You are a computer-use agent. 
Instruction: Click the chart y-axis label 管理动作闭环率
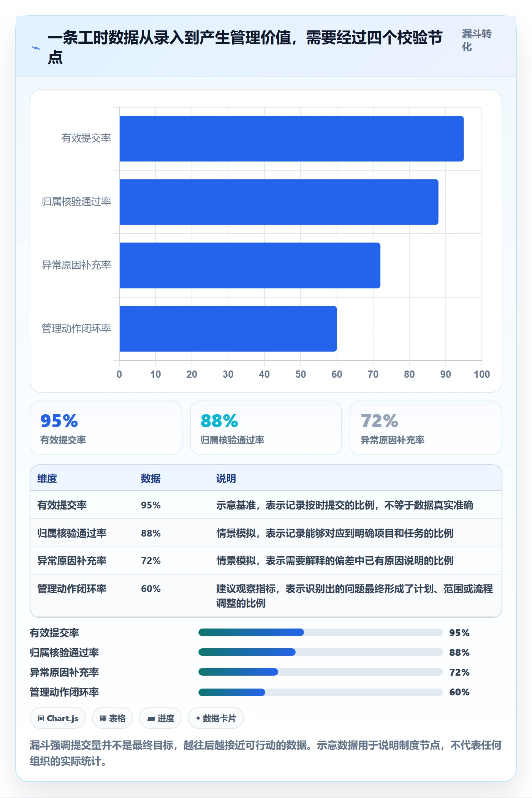[x=76, y=328]
